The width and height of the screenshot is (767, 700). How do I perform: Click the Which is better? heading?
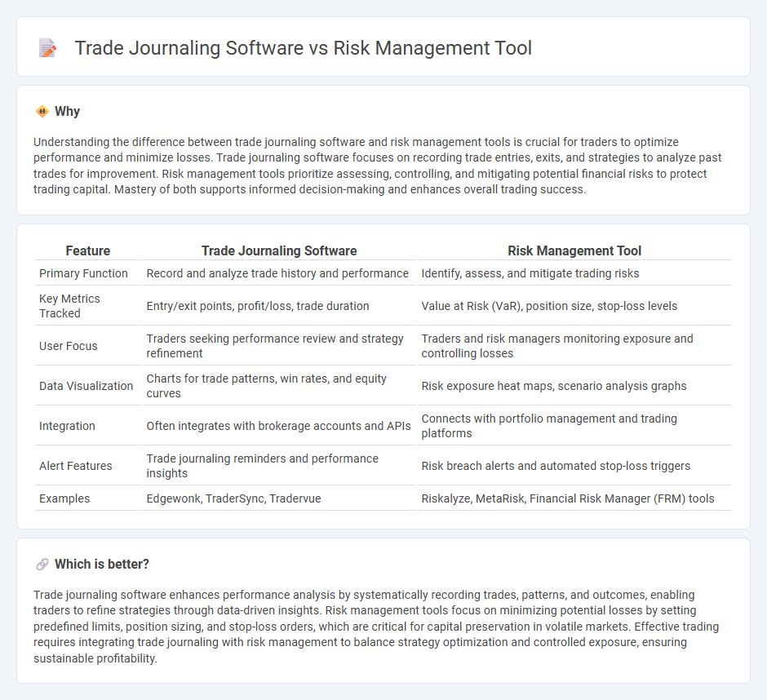102,565
